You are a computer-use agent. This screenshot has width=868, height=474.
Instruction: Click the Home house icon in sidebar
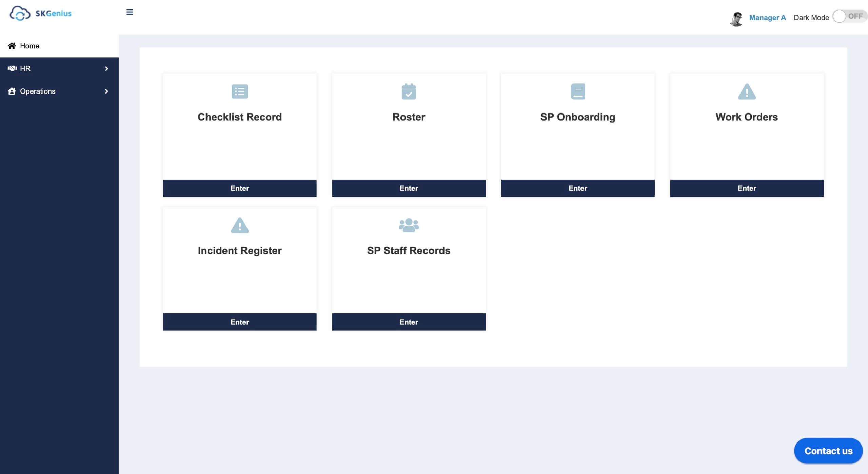point(12,46)
